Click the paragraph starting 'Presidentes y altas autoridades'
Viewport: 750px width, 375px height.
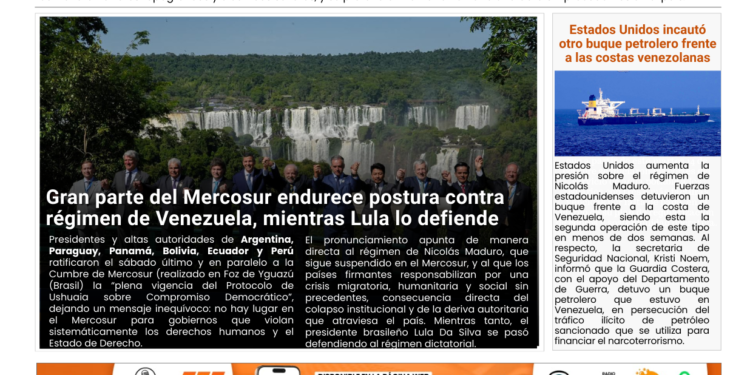click(171, 292)
